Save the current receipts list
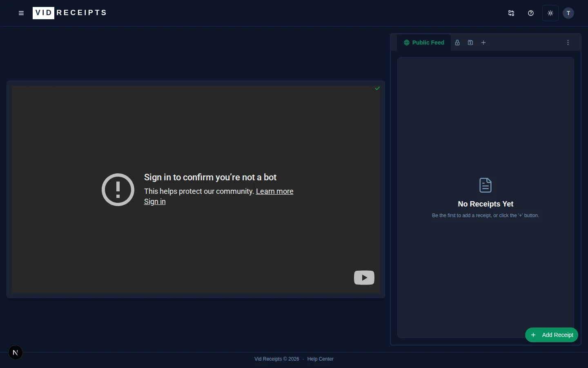Image resolution: width=588 pixels, height=368 pixels. 470,43
